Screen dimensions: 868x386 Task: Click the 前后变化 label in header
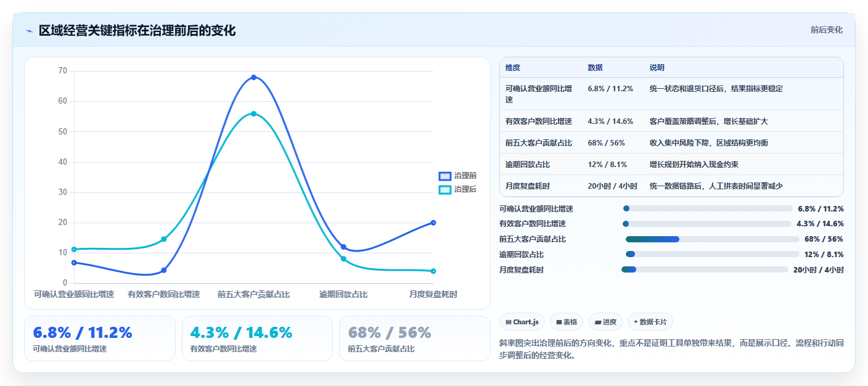(826, 30)
